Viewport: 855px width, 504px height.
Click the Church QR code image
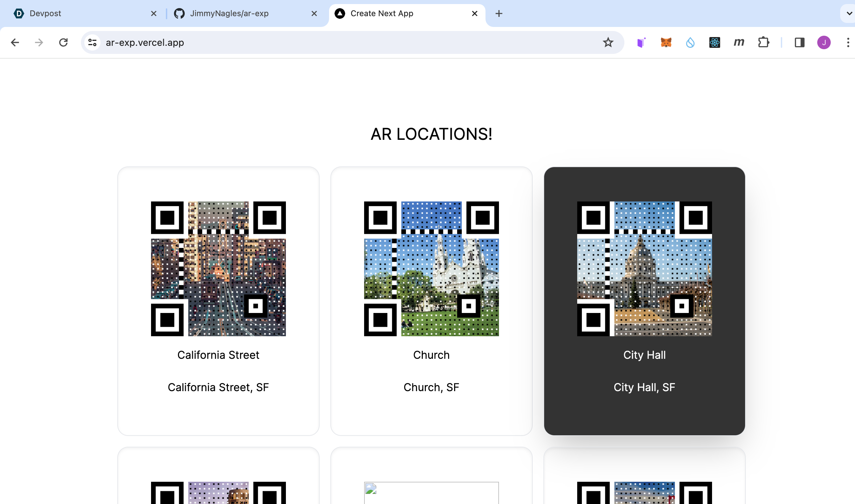[431, 269]
